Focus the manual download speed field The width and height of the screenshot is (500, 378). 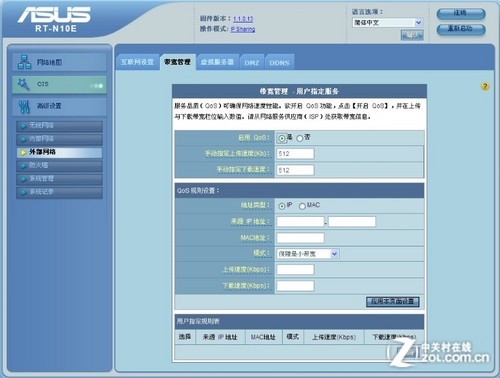[295, 170]
